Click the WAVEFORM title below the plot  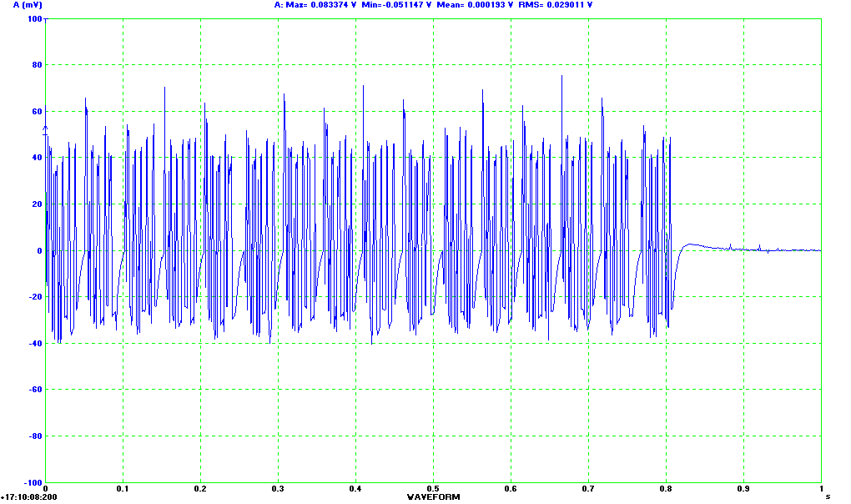pyautogui.click(x=434, y=497)
